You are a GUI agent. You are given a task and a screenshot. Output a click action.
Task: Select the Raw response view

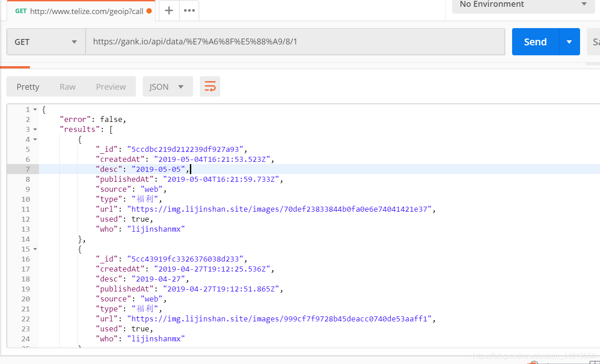coord(68,87)
